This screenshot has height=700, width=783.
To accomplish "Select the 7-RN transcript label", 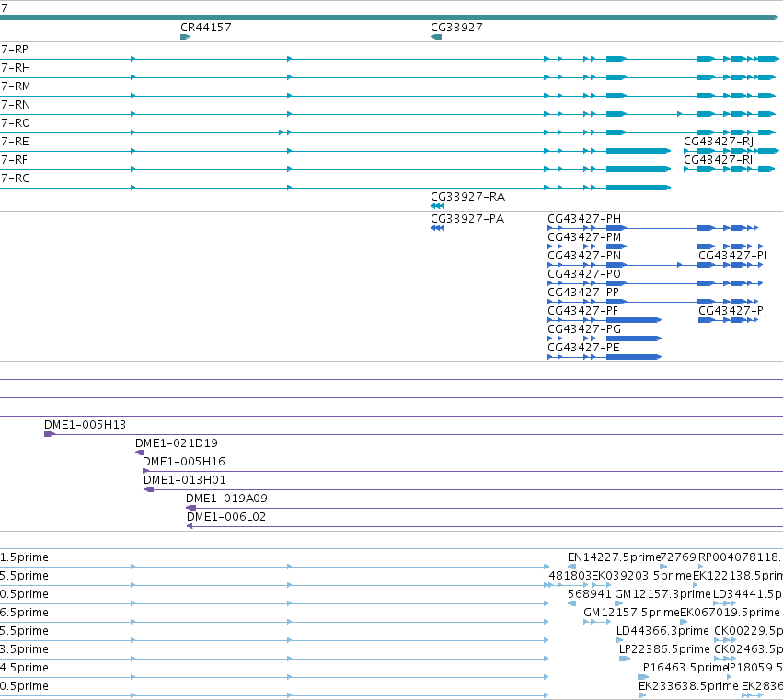I will 15,105.
